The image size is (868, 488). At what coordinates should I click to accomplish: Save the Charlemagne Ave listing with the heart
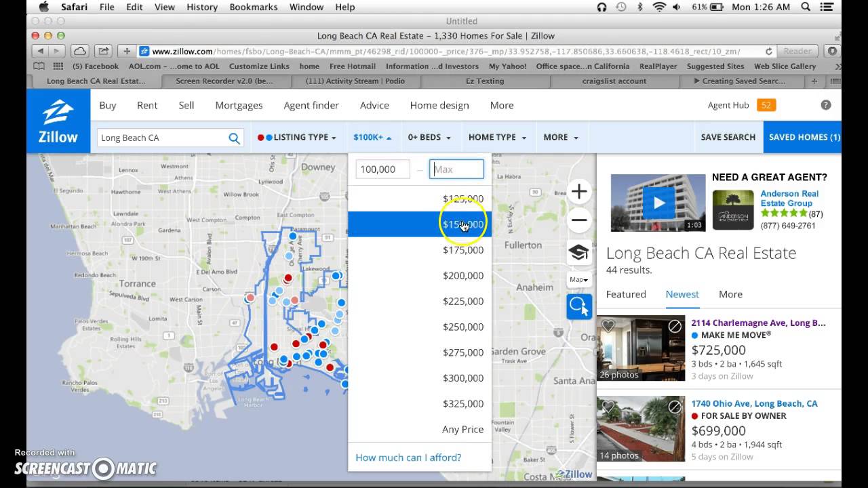pyautogui.click(x=608, y=326)
